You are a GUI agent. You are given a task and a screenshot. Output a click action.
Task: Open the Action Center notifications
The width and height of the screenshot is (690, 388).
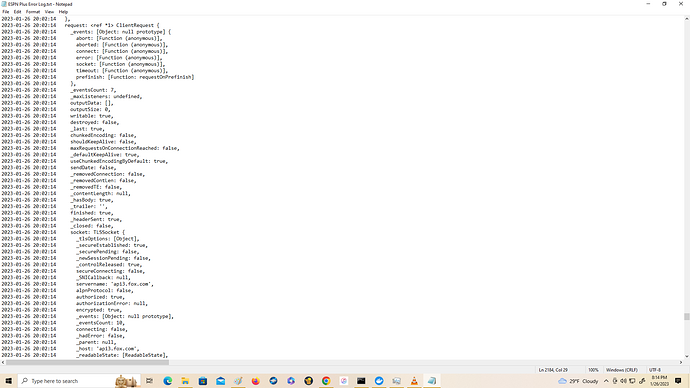coord(678,381)
